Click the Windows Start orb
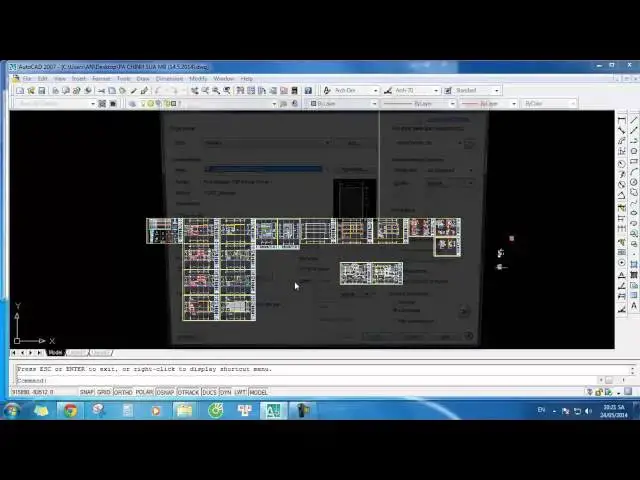Screen dimensions: 640x480 click(x=11, y=410)
